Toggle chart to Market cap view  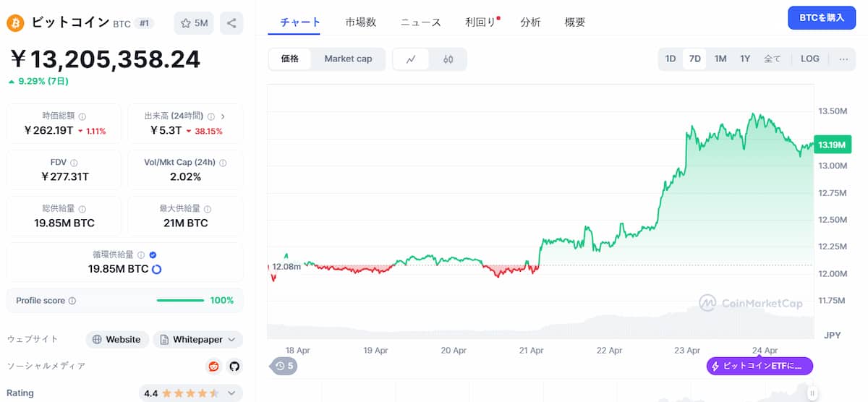(348, 59)
